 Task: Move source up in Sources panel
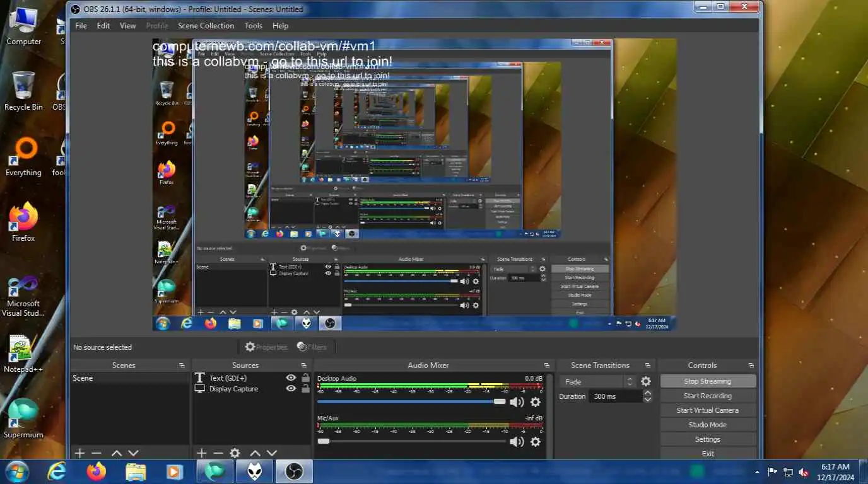(x=255, y=453)
